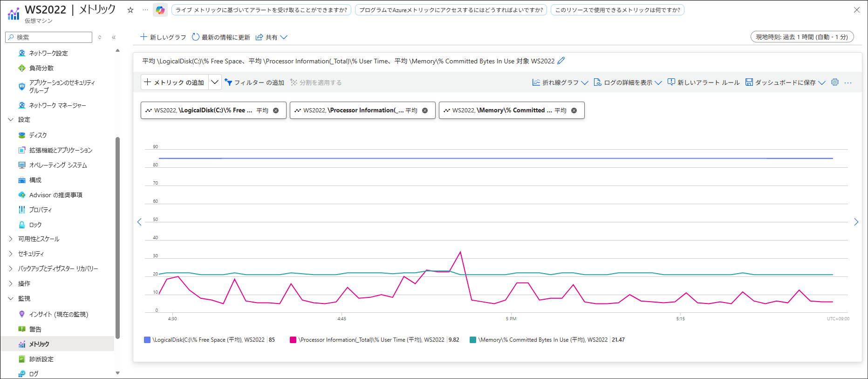
Task: Click the Advisor の推奨事項 icon
Action: (22, 195)
